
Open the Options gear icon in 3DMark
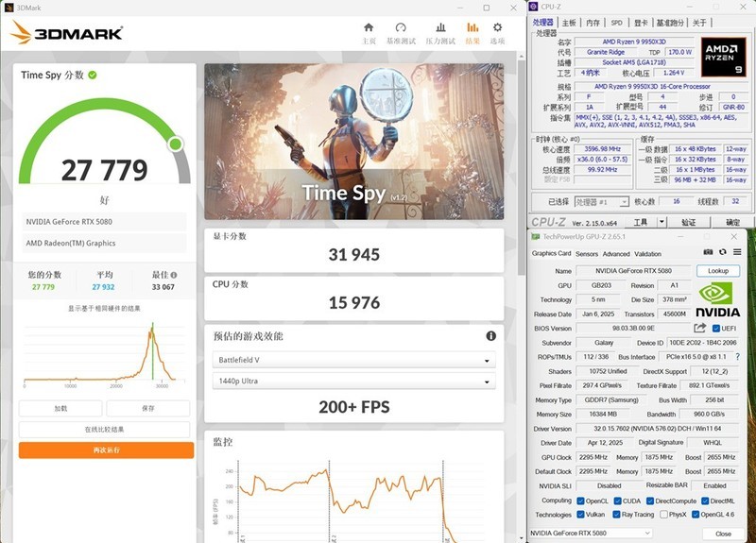pos(498,27)
